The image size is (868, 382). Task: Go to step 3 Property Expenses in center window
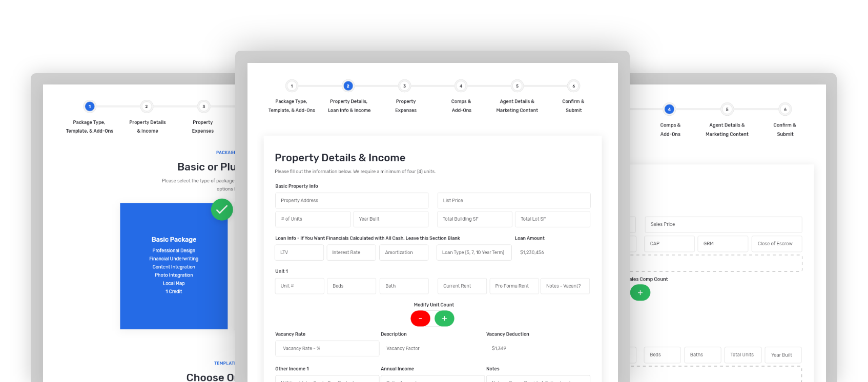(x=405, y=86)
